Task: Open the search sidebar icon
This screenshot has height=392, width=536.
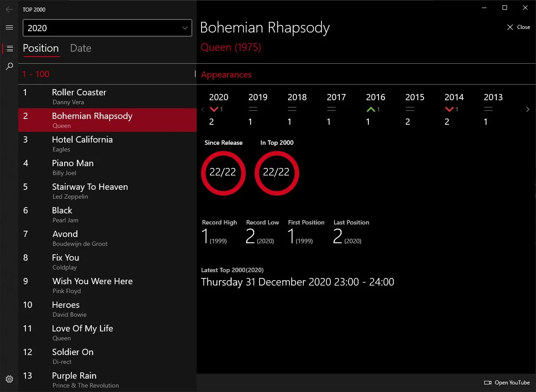Action: click(x=9, y=66)
